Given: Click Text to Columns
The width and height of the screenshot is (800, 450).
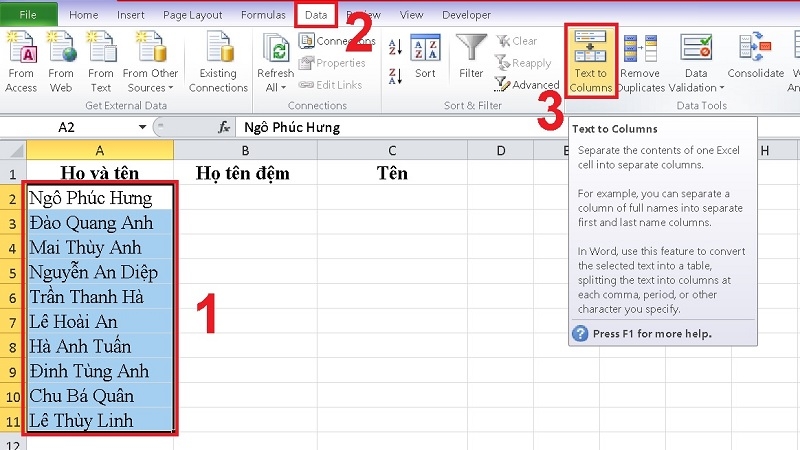Looking at the screenshot, I should 591,61.
